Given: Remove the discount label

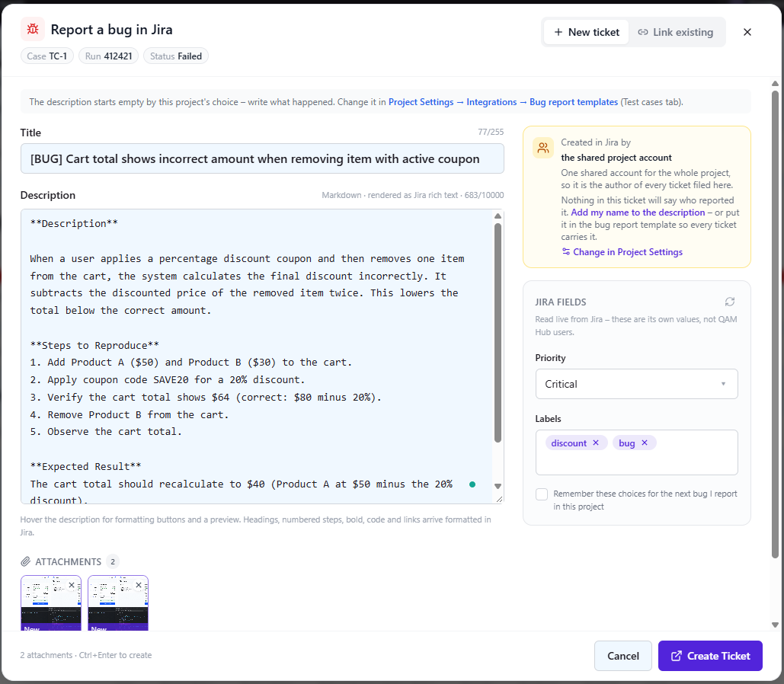Looking at the screenshot, I should [596, 443].
